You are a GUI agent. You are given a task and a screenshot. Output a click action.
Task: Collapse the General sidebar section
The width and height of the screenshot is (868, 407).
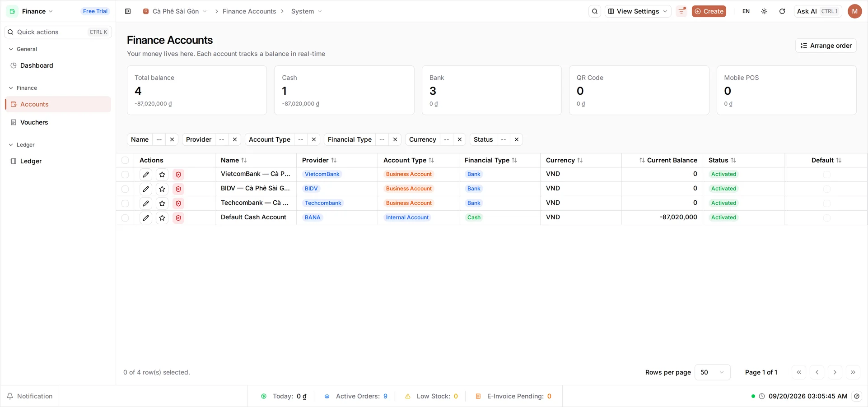[x=23, y=49]
